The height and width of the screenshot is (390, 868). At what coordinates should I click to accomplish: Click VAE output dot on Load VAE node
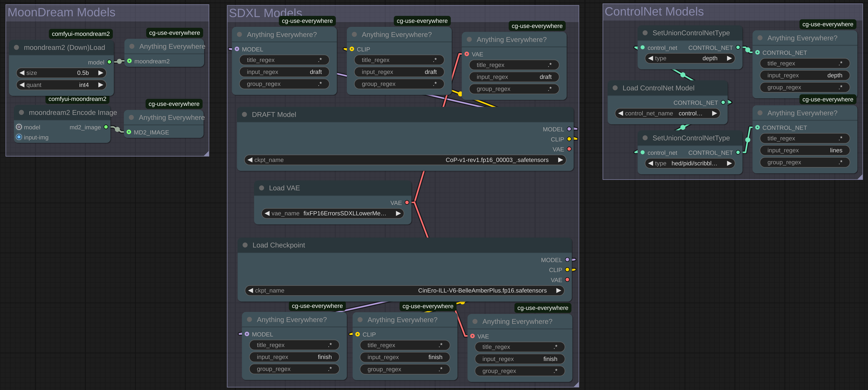pyautogui.click(x=407, y=202)
